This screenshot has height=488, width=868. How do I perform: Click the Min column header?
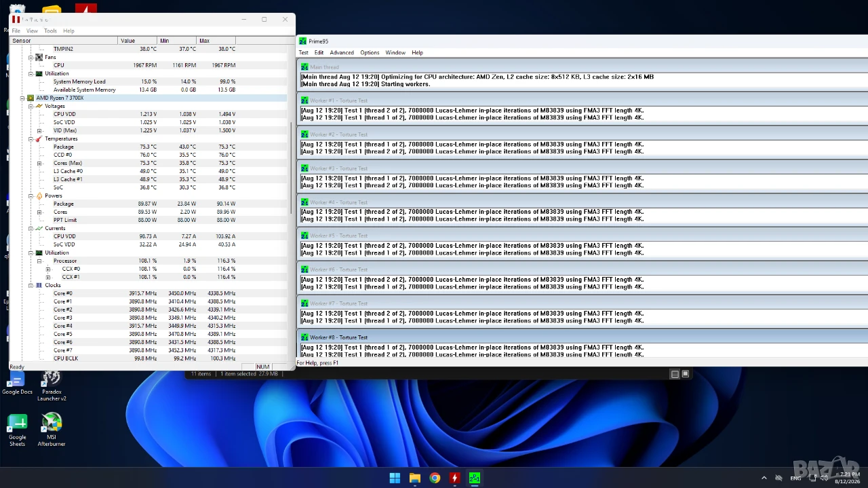point(176,41)
